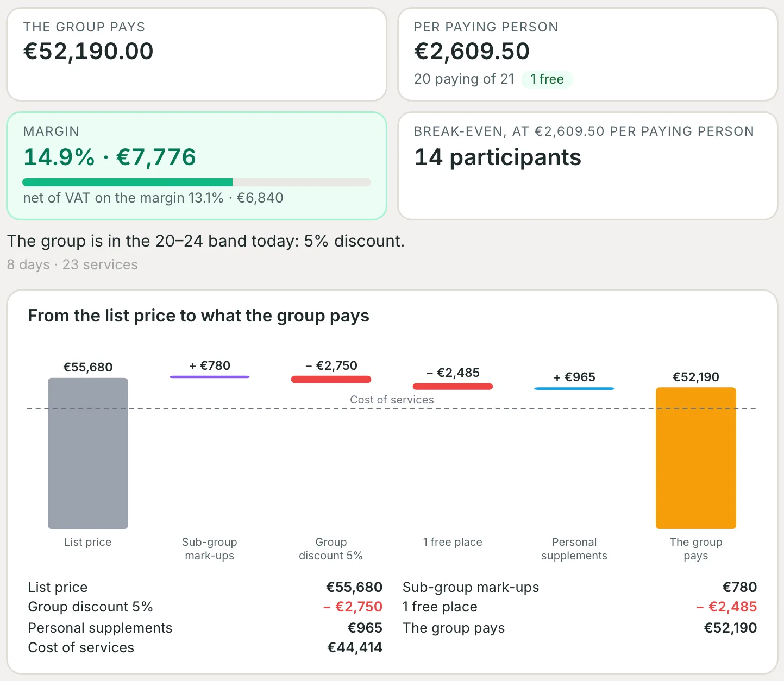
Task: Select €55,680 in the List price table row
Action: [354, 587]
